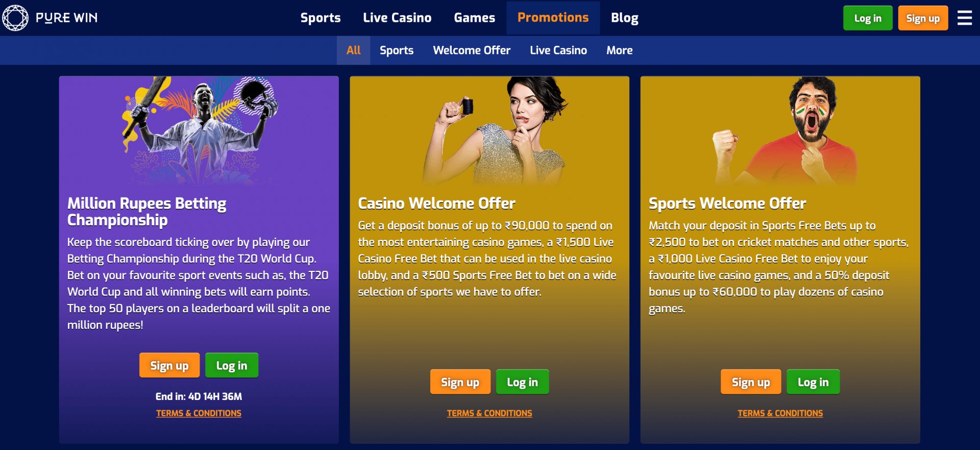Viewport: 980px width, 450px height.
Task: Go to Live Casino in top navigation
Action: (397, 18)
